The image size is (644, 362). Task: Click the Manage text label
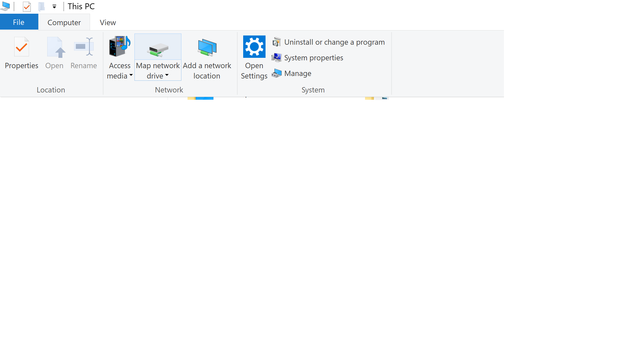click(x=298, y=73)
